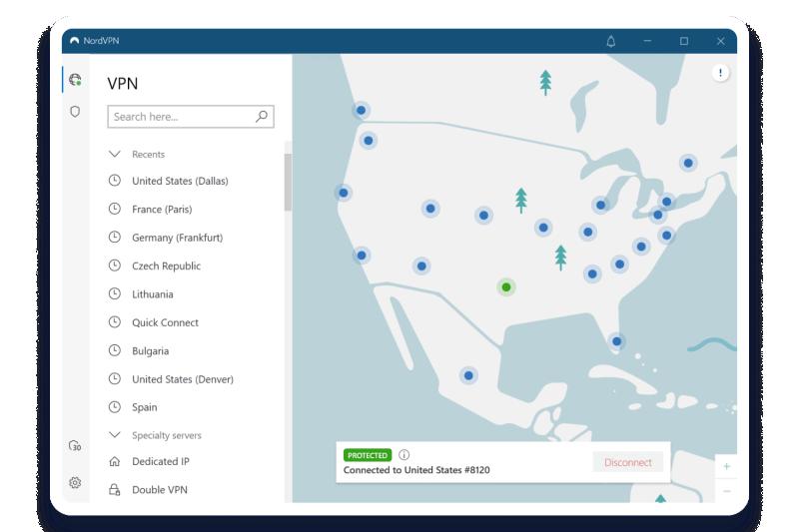Screen dimensions: 799x532
Task: Select the Canada east server pin on map
Action: tap(688, 163)
